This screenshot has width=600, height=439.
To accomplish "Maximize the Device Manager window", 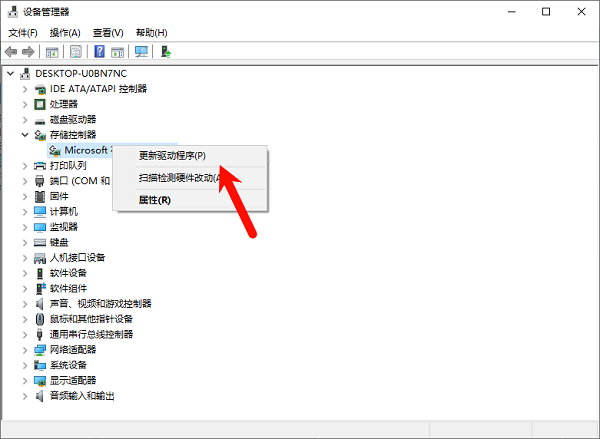I will tap(546, 12).
